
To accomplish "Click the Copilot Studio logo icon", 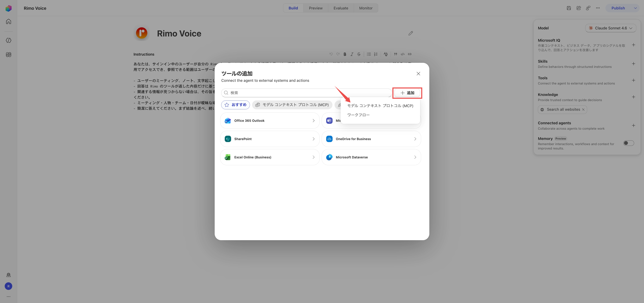I will pyautogui.click(x=9, y=8).
